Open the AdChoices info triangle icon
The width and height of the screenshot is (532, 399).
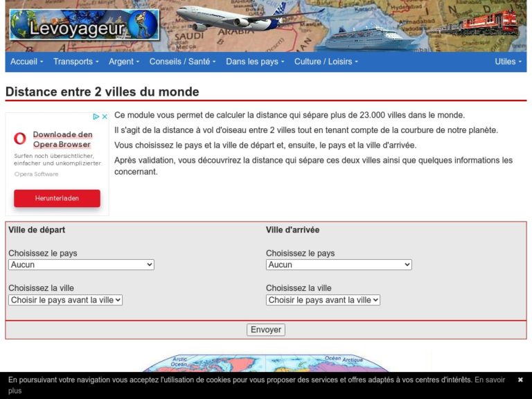tap(96, 116)
